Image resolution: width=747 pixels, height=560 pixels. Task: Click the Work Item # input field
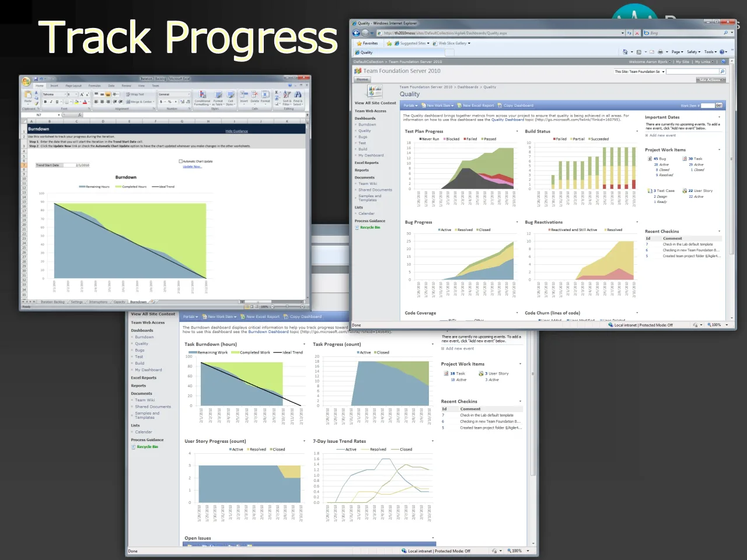(x=707, y=106)
